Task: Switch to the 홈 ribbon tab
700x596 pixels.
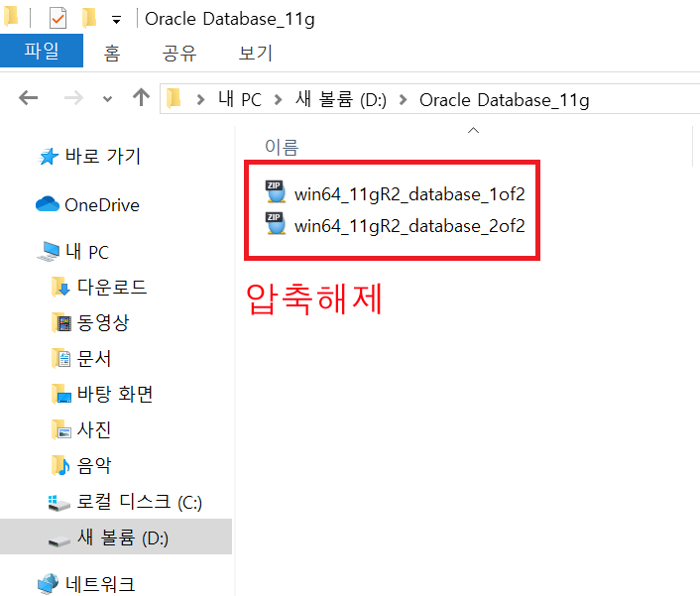Action: tap(112, 53)
